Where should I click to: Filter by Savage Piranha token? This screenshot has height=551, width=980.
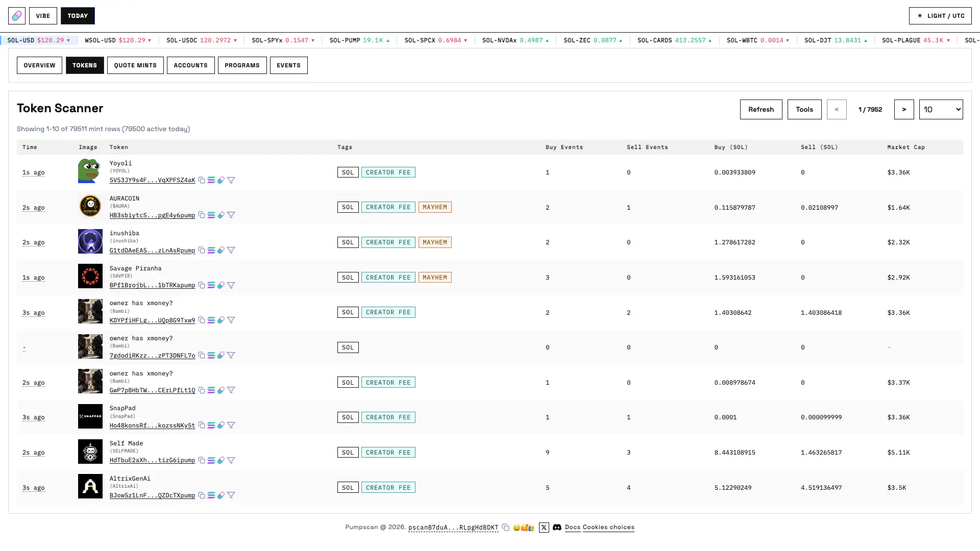231,285
